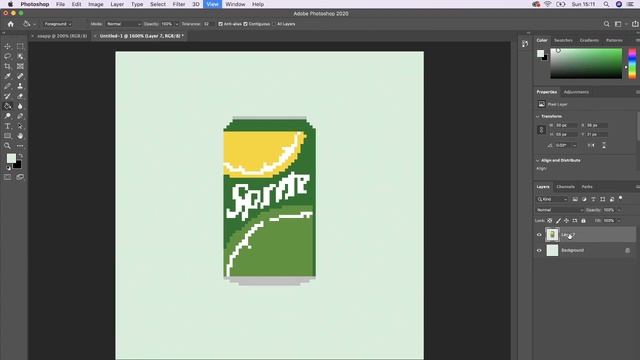Select the Brush tool
This screenshot has width=640, height=360.
click(x=7, y=86)
